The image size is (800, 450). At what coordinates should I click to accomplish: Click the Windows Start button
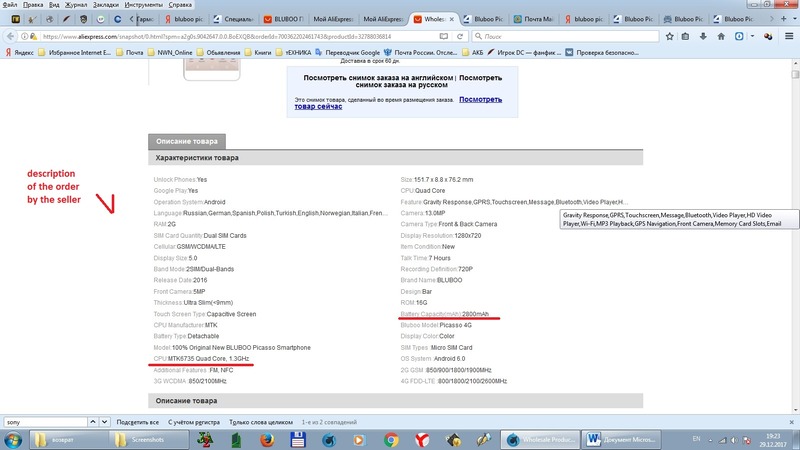pyautogui.click(x=14, y=440)
